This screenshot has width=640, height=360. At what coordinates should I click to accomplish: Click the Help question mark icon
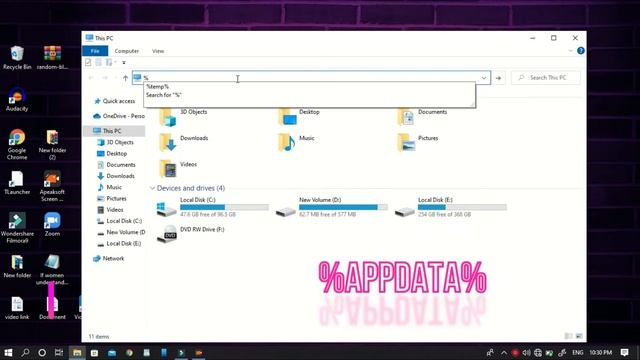click(x=580, y=51)
